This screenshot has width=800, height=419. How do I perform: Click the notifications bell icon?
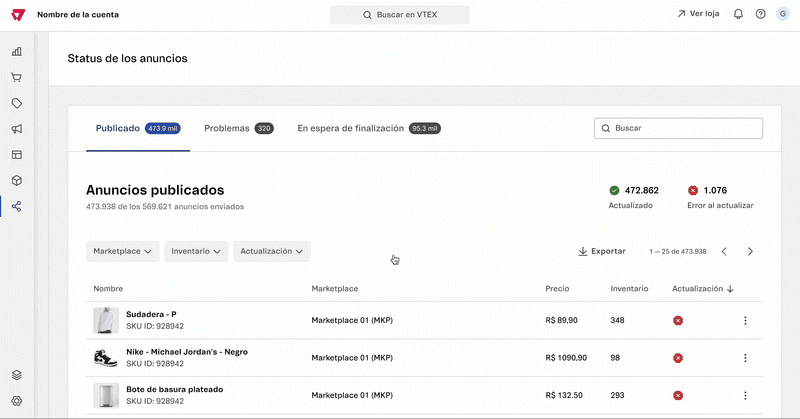[738, 14]
